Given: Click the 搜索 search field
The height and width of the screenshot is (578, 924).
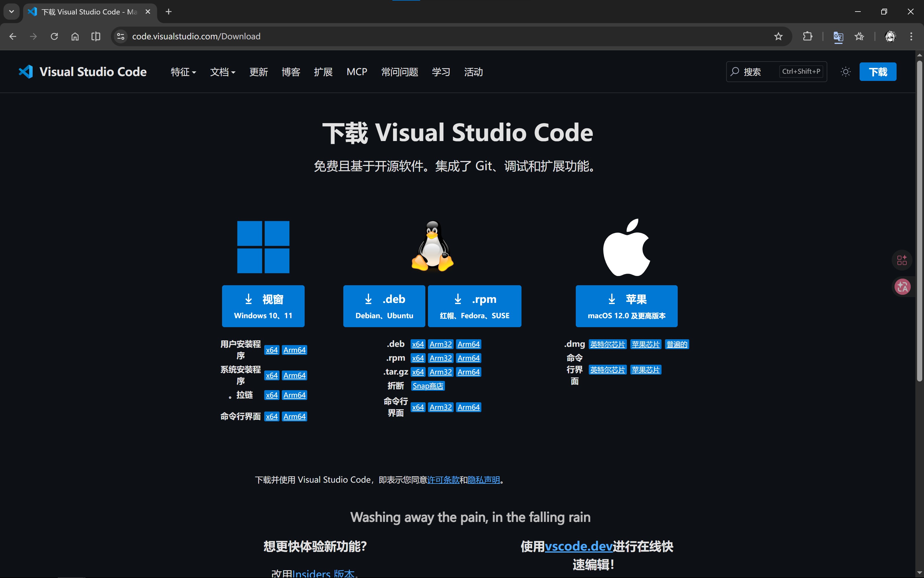Looking at the screenshot, I should click(777, 72).
